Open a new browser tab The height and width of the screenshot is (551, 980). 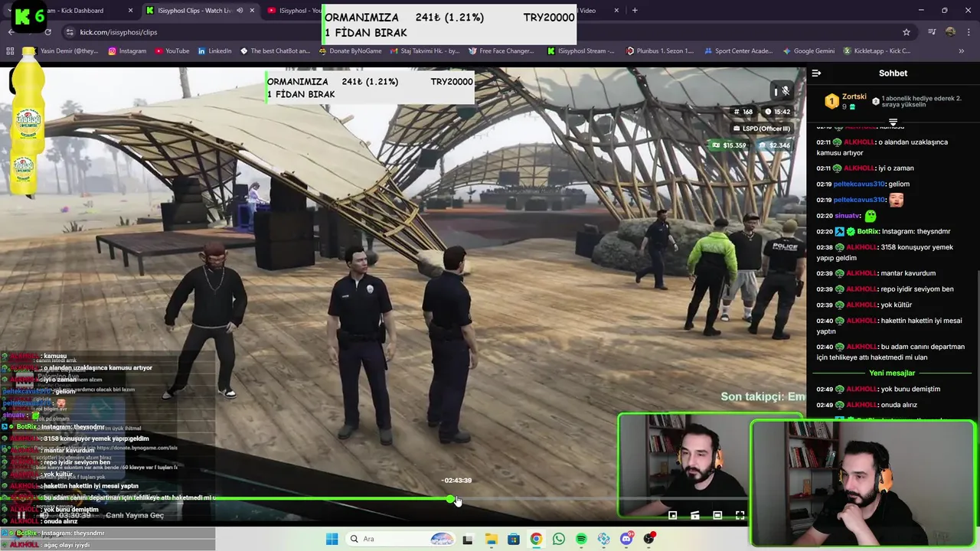pyautogui.click(x=635, y=11)
